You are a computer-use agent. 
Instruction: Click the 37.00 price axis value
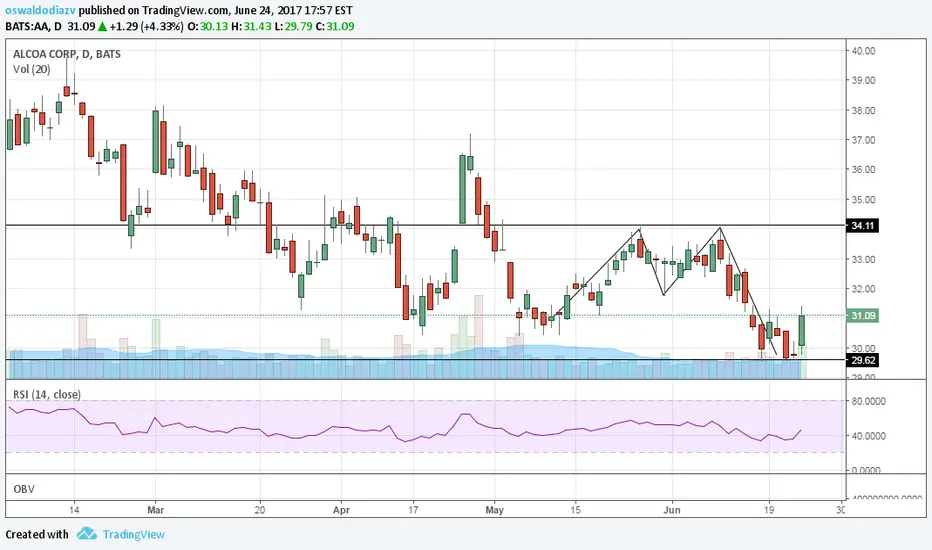863,140
